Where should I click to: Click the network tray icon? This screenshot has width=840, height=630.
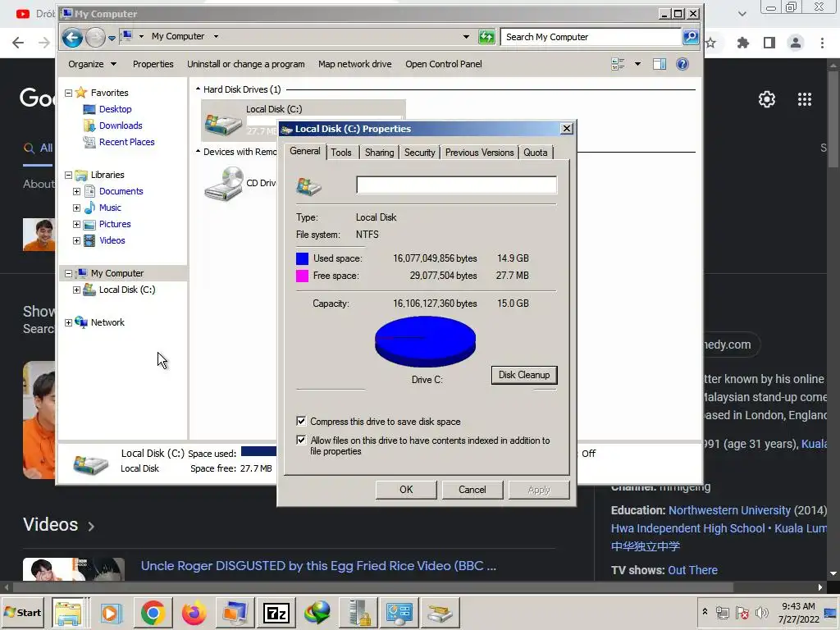(723, 612)
